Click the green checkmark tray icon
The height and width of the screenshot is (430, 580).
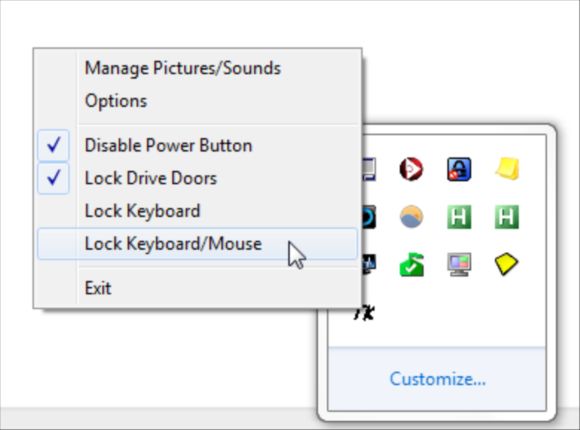click(x=412, y=264)
